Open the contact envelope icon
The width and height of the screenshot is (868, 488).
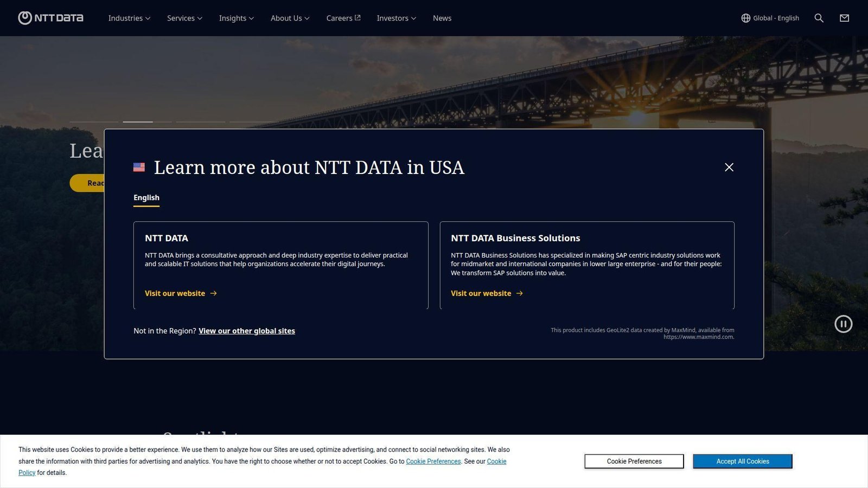[844, 18]
